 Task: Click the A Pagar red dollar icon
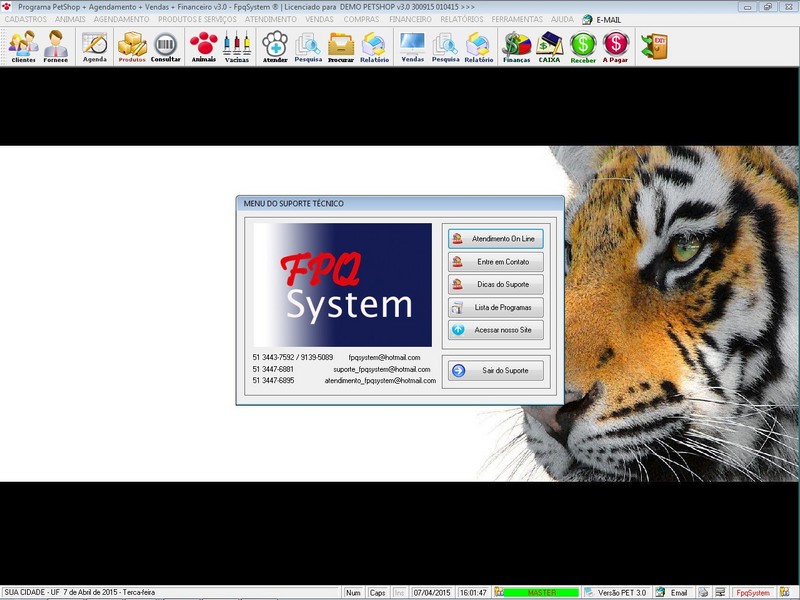point(617,46)
